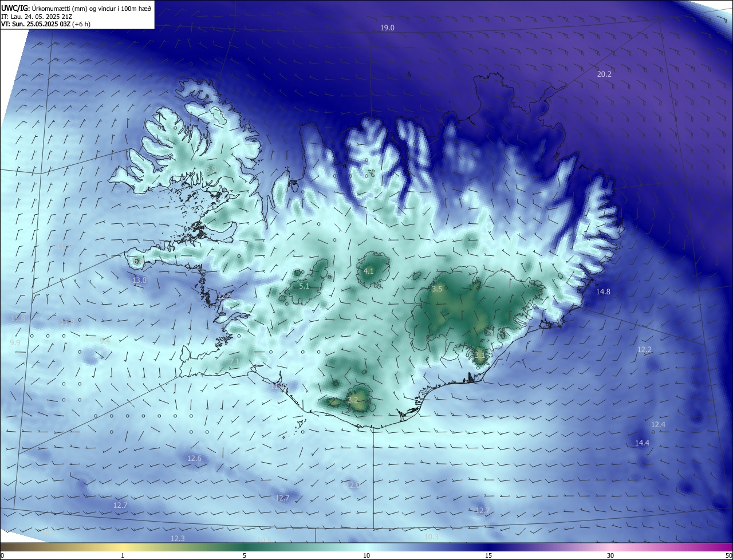
Task: Click the 10.3 value label on the map
Action: pos(431,537)
